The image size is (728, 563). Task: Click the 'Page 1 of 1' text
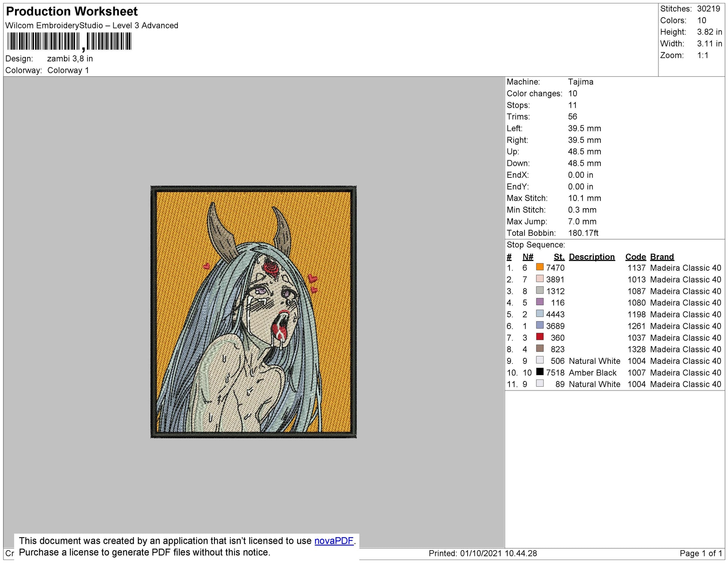pos(701,554)
